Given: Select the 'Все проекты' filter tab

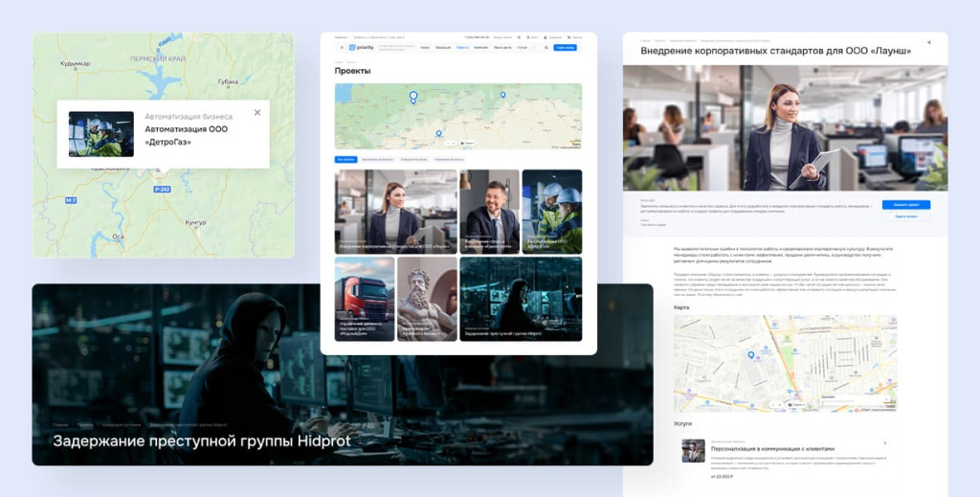Looking at the screenshot, I should point(346,159).
